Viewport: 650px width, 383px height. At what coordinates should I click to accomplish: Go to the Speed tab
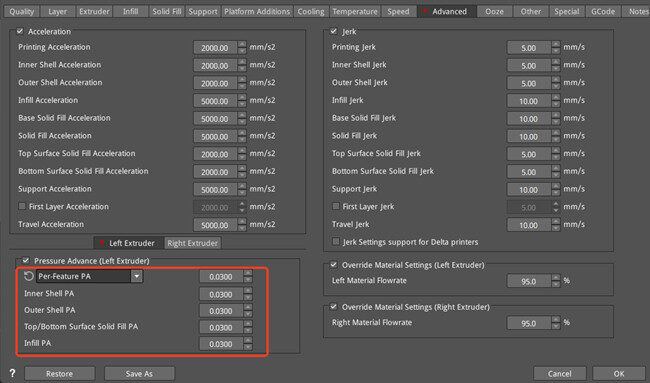coord(398,12)
